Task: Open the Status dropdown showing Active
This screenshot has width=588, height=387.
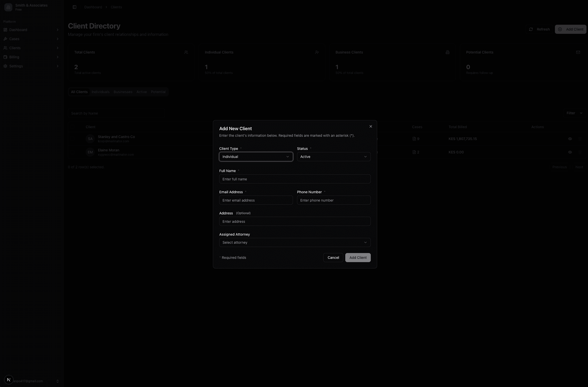Action: [334, 157]
